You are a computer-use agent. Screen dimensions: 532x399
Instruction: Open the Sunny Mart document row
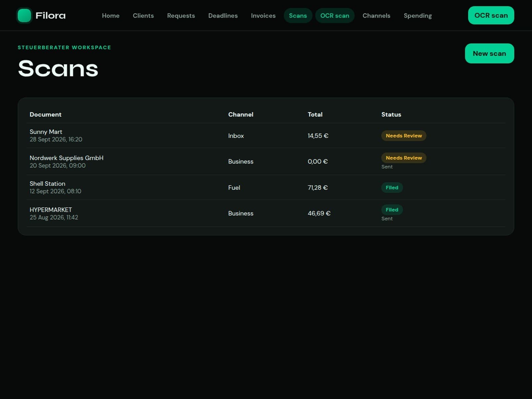click(266, 136)
